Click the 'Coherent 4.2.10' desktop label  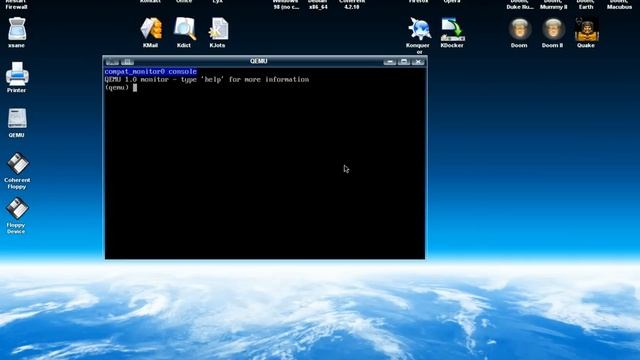352,4
